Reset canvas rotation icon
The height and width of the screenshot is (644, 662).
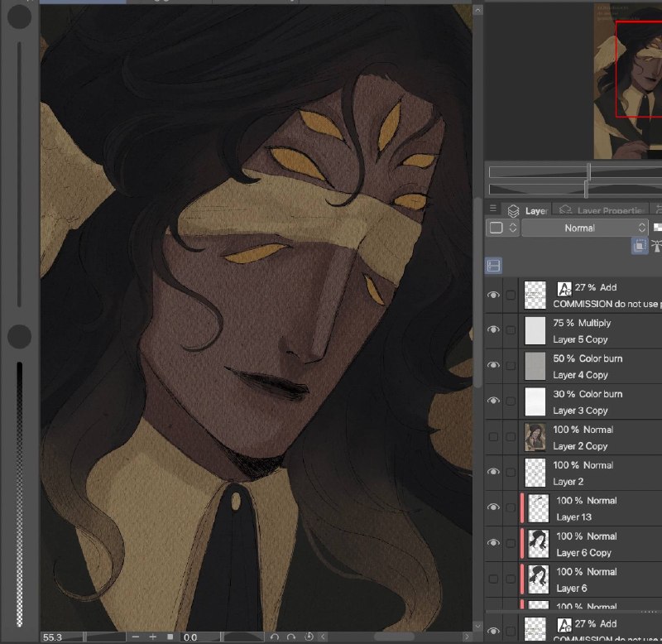tap(309, 637)
